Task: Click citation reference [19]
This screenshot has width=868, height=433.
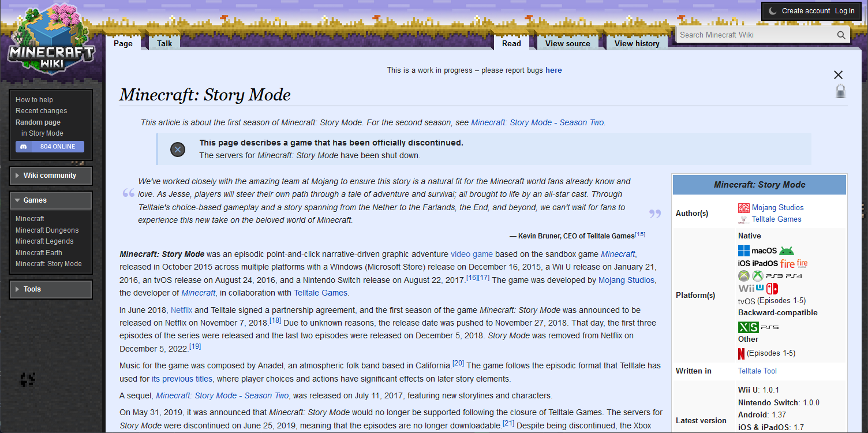Action: (x=195, y=346)
